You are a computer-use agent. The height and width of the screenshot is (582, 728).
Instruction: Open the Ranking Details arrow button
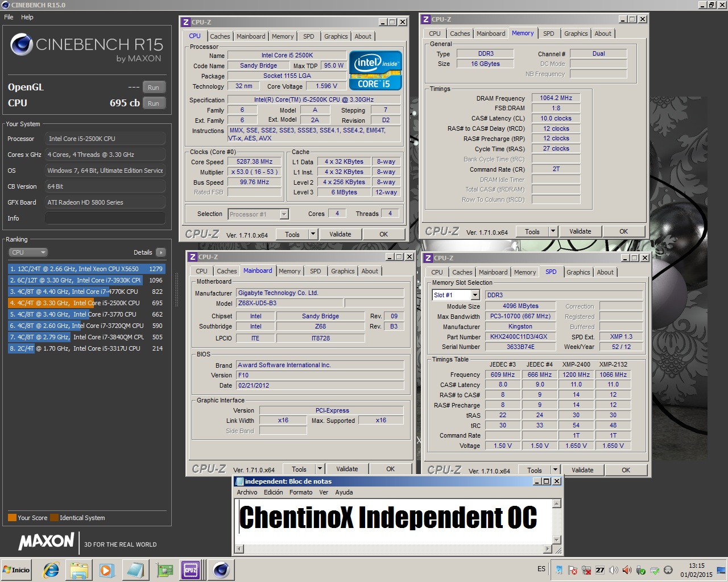point(160,252)
